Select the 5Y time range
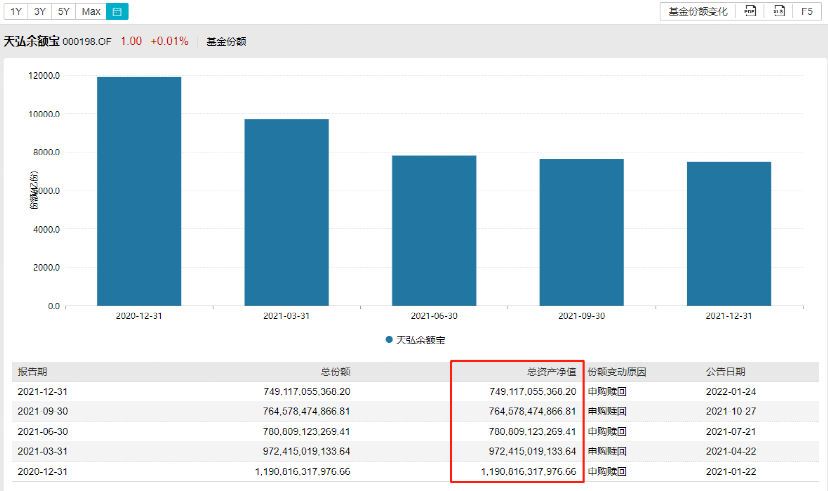 tap(63, 12)
